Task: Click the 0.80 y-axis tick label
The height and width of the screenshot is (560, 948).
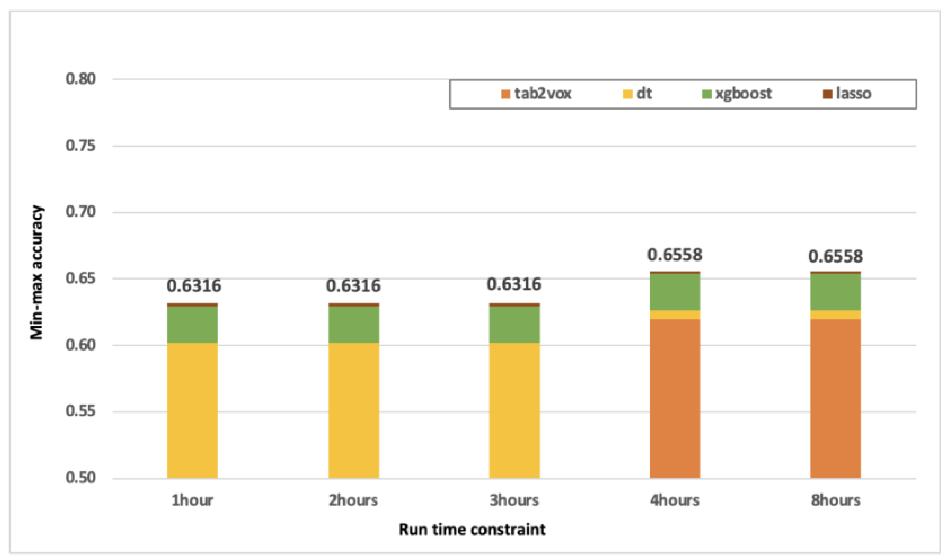Action: [x=80, y=79]
